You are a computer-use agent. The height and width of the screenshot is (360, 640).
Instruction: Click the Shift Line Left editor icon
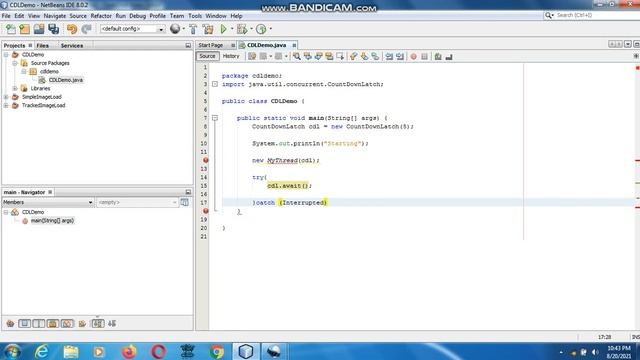389,56
